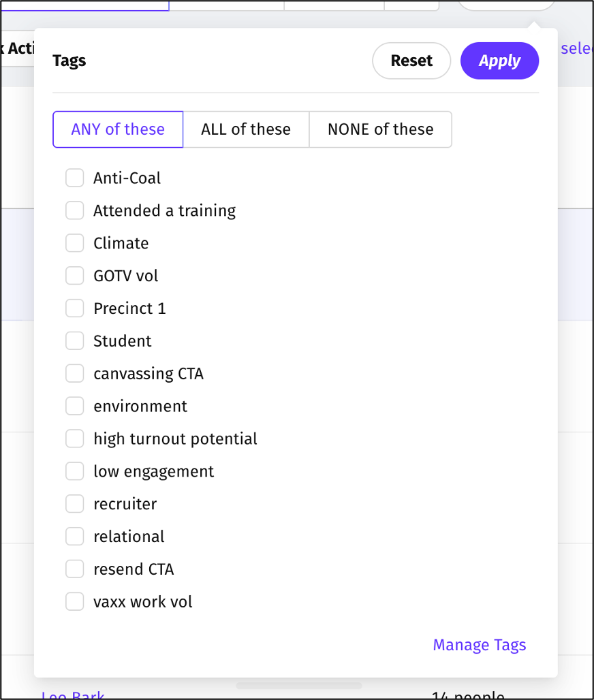This screenshot has height=700, width=594.
Task: Click the Reset button
Action: click(411, 61)
